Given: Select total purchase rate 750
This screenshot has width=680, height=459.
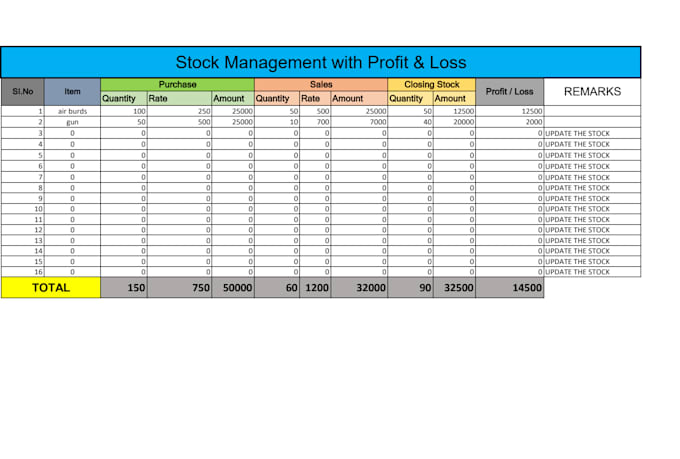Looking at the screenshot, I should click(x=179, y=288).
